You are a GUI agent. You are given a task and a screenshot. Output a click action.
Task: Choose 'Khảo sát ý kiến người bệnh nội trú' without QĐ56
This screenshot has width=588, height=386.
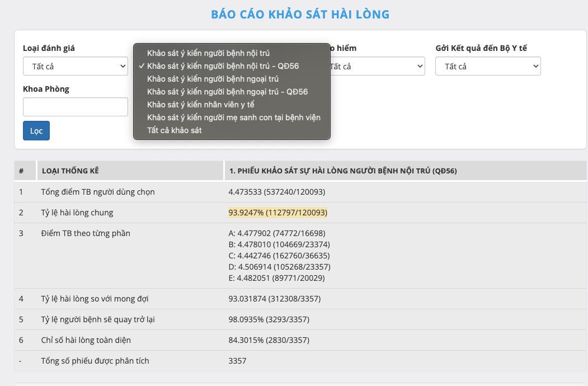(208, 53)
